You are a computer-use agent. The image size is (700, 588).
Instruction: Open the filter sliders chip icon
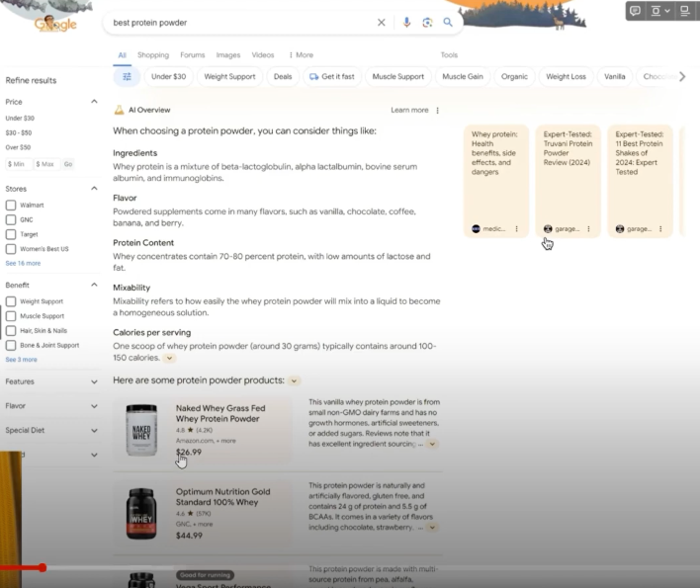(x=127, y=77)
